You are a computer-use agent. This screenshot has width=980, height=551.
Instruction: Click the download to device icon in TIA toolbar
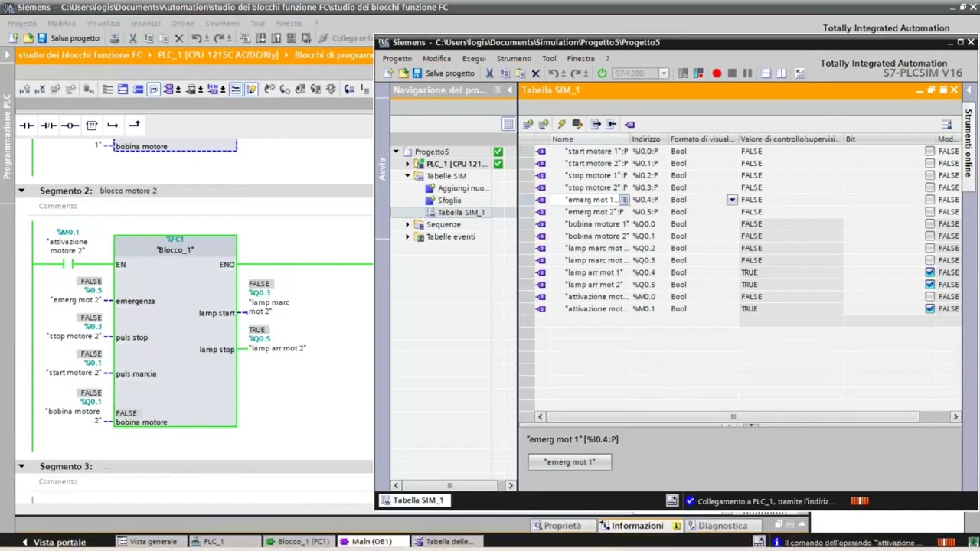261,38
